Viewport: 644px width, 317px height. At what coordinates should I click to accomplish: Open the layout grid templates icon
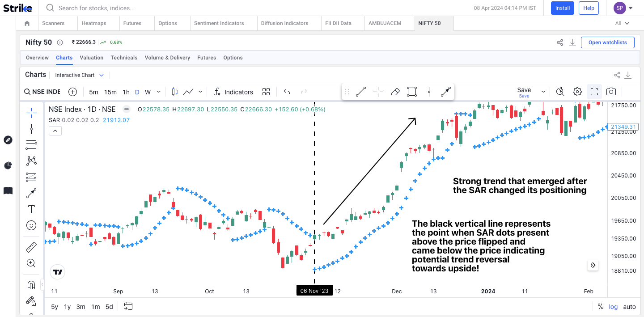(266, 92)
